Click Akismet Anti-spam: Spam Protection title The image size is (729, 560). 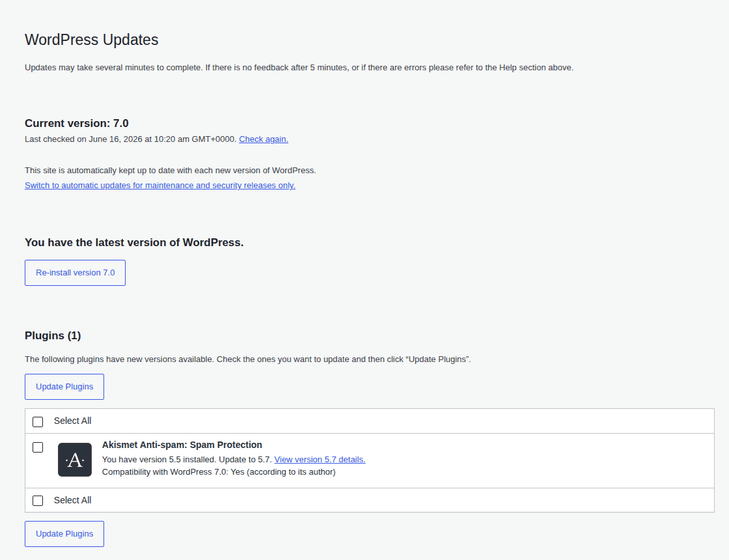click(182, 445)
